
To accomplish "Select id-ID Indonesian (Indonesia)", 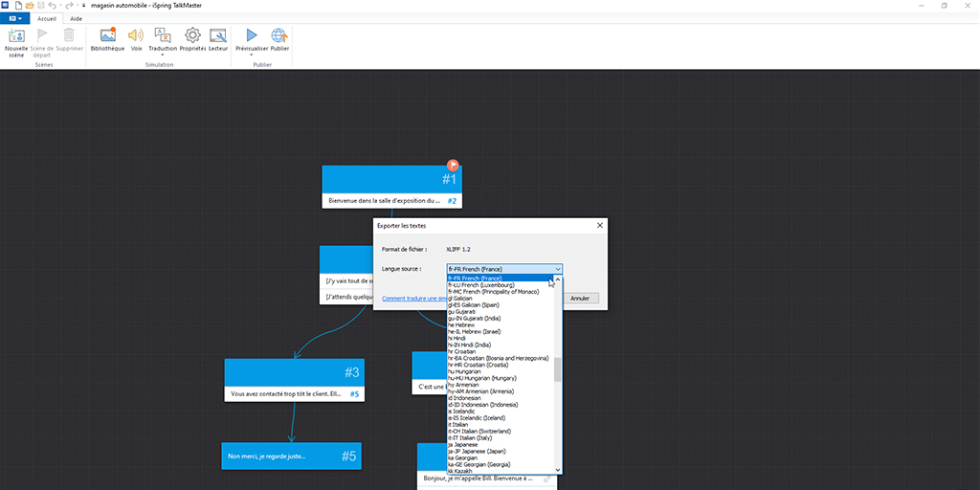I will click(500, 405).
